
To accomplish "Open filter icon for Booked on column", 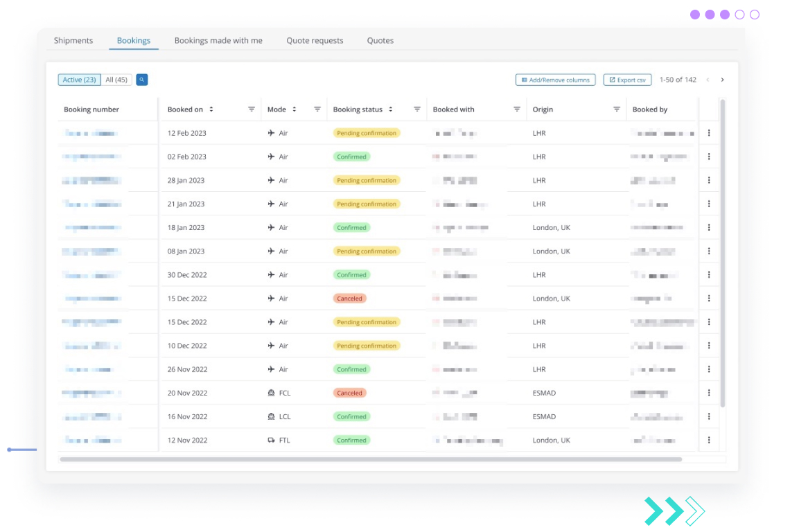I will pos(252,109).
